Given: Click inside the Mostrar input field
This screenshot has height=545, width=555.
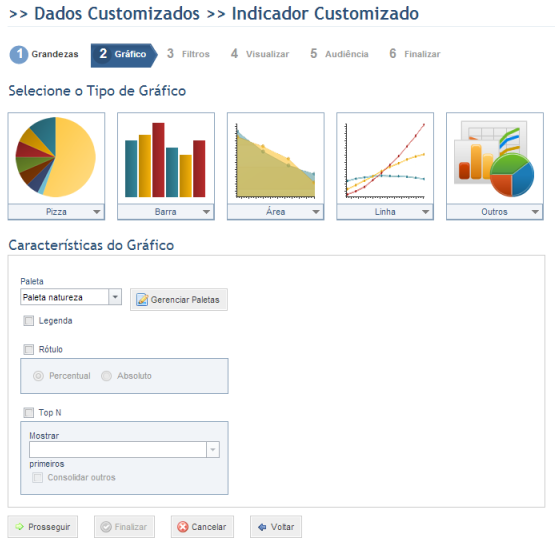Looking at the screenshot, I should 118,449.
